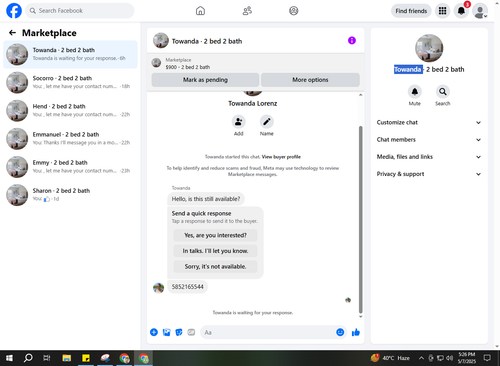Click the Name edit pencil icon

[267, 122]
